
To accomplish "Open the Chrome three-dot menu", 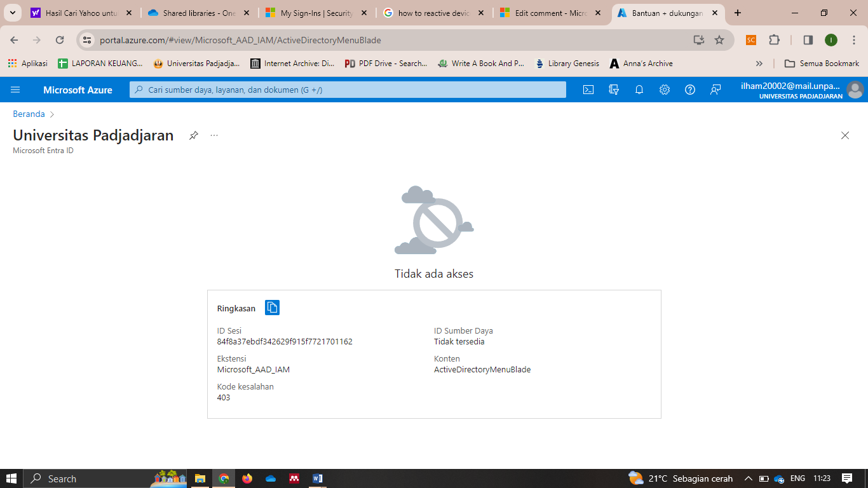I will coord(854,40).
